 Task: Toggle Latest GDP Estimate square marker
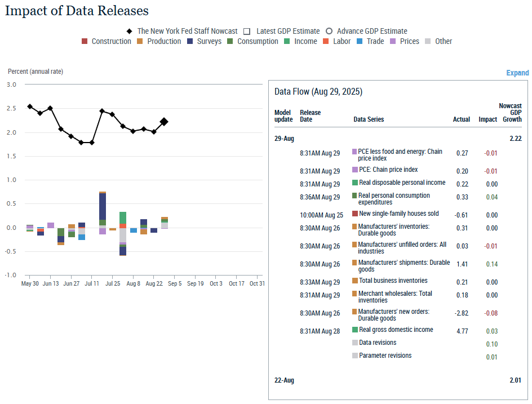point(247,31)
